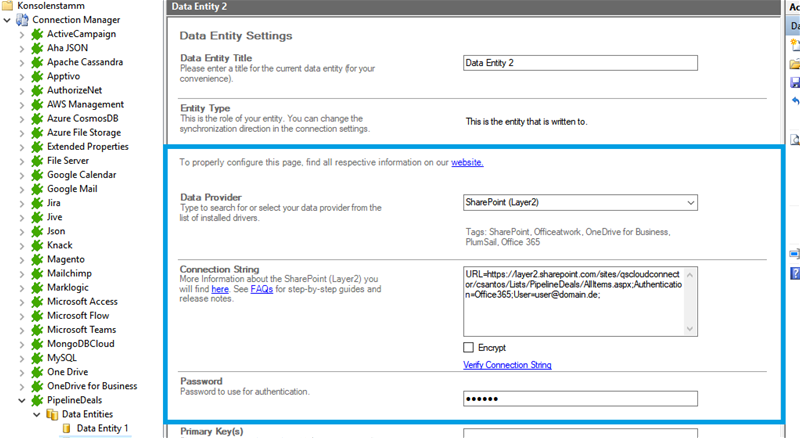
Task: Click the Password input field
Action: tap(579, 398)
